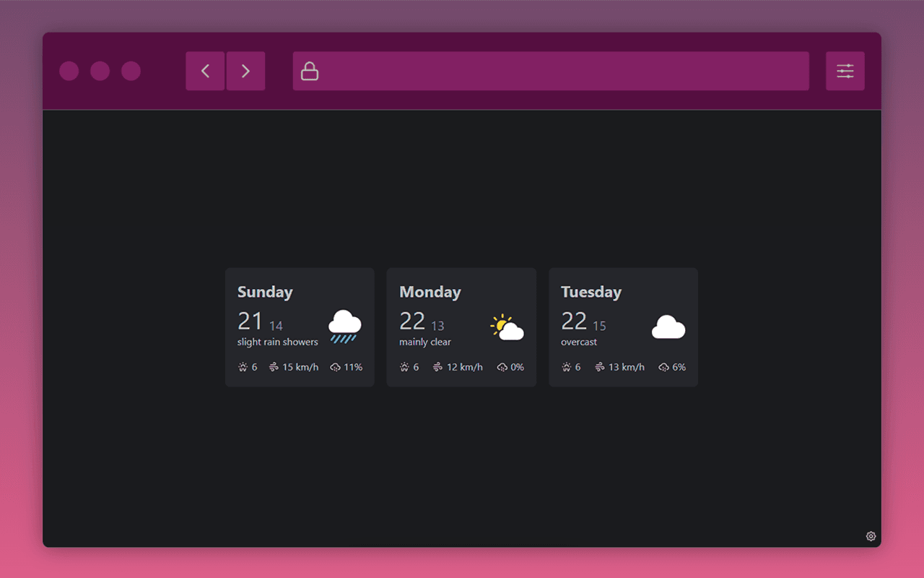
Task: Click the rain shower icon on Sunday's card
Action: coord(344,325)
